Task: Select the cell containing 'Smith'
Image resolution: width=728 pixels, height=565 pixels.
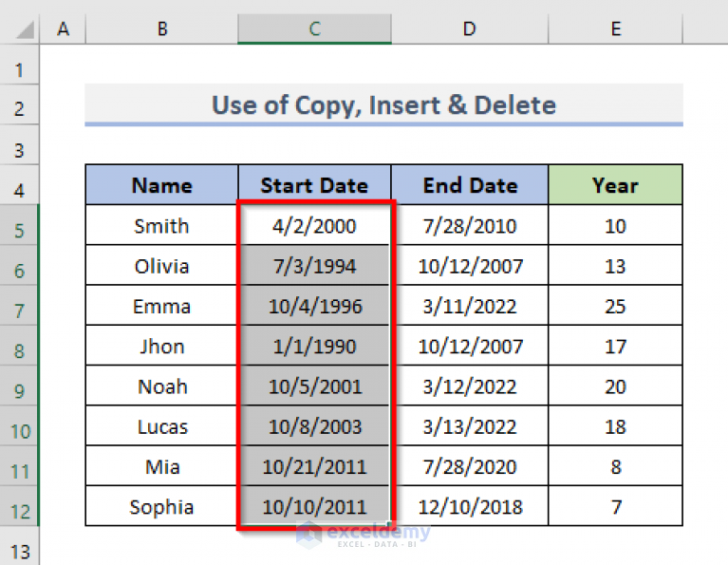Action: (161, 225)
